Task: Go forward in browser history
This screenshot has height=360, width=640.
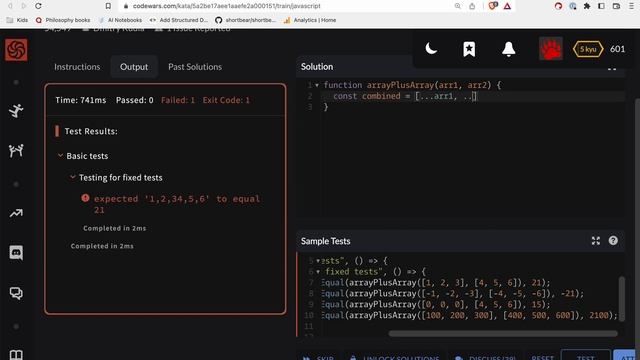Action: (x=24, y=6)
